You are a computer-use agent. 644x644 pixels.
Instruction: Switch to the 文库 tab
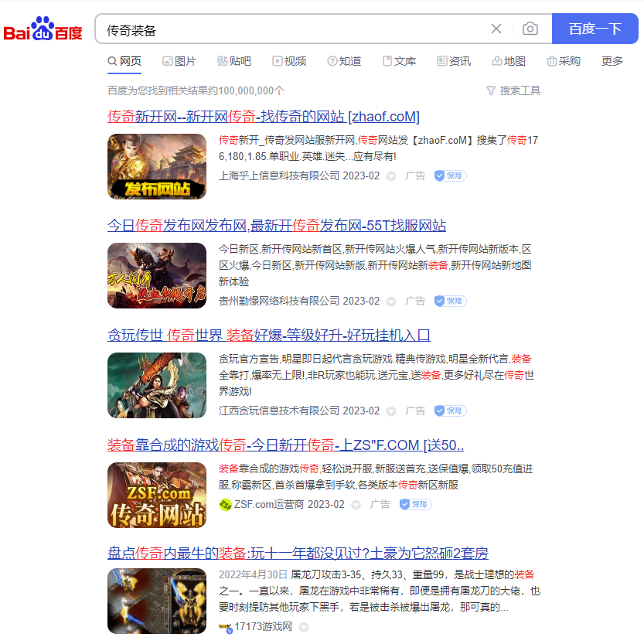pyautogui.click(x=399, y=62)
